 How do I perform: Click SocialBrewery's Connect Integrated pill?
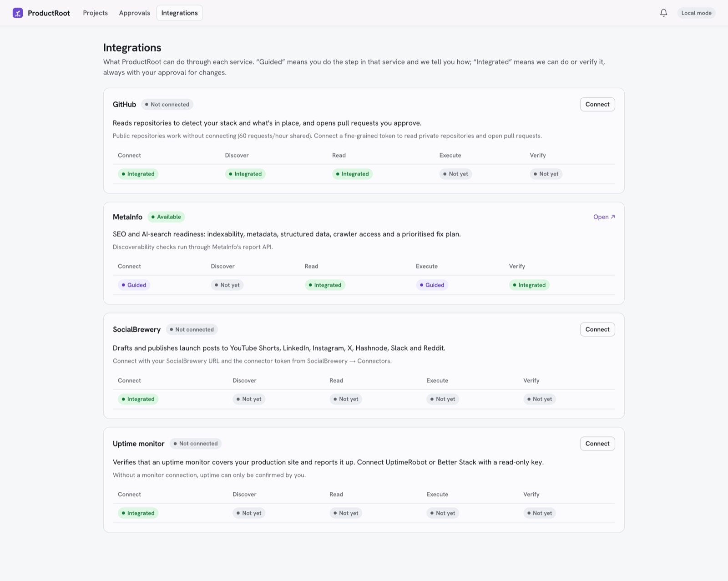coord(138,399)
